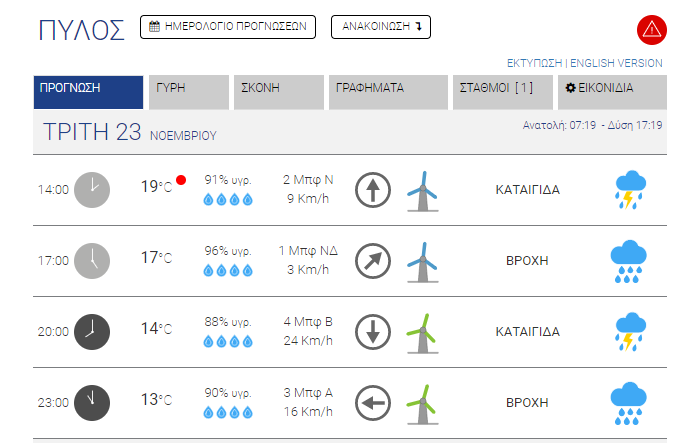Click the thunderstorm icon in the 20:00 row
The image size is (685, 443).
pos(630,332)
